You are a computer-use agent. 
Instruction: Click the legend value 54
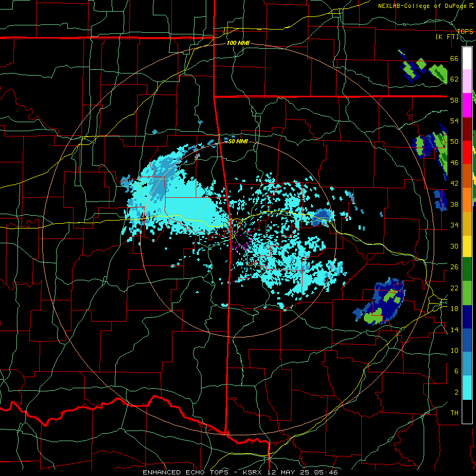pos(454,121)
